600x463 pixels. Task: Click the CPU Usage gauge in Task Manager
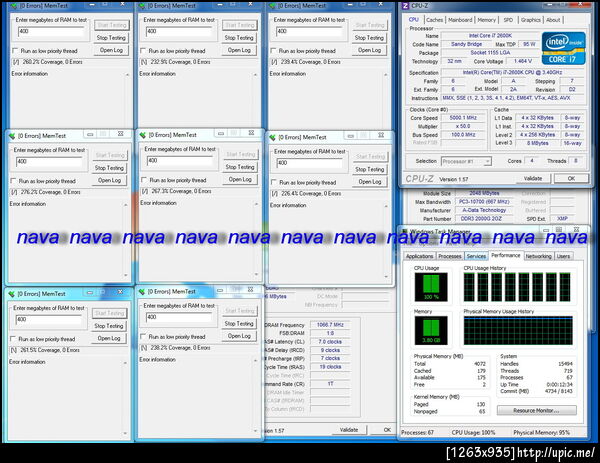431,287
